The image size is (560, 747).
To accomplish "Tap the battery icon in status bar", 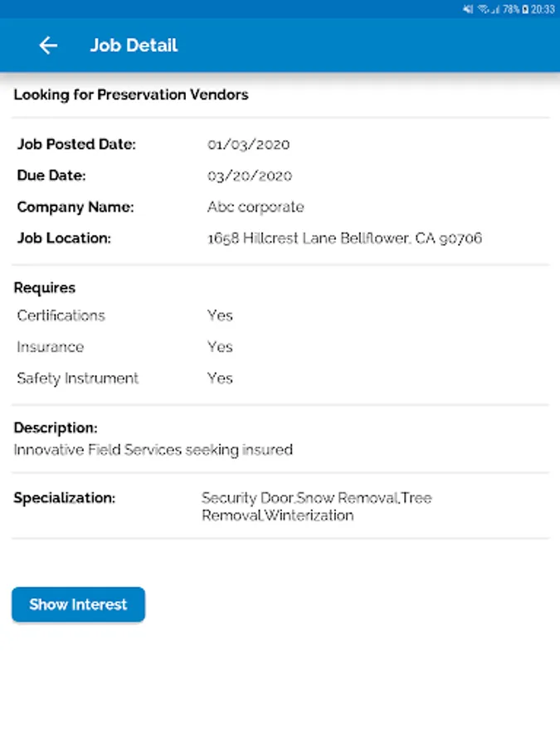I will point(525,9).
